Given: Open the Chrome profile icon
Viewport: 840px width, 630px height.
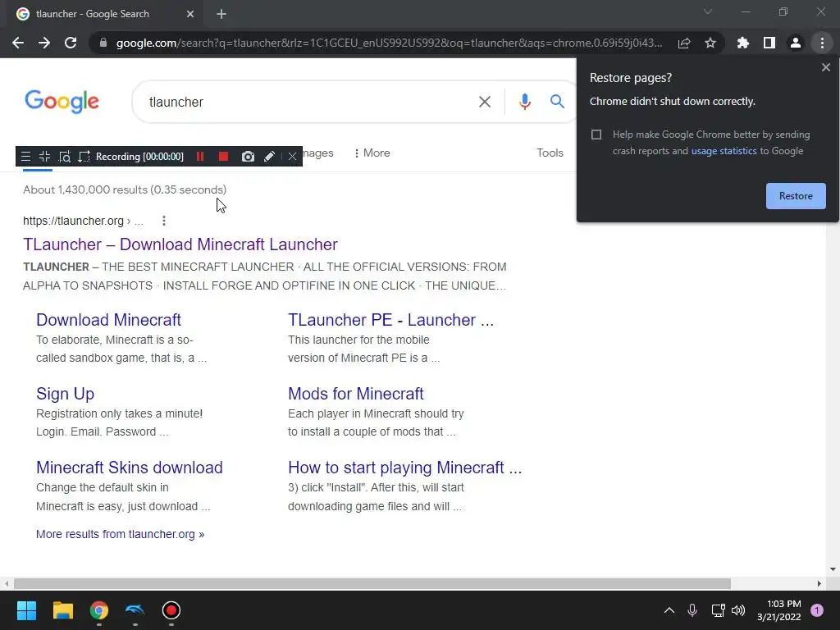Looking at the screenshot, I should click(796, 43).
